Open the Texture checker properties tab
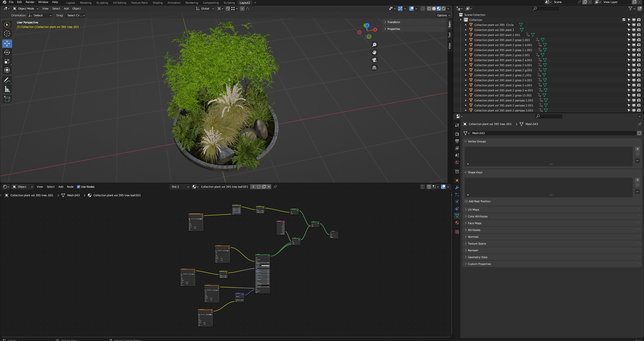The image size is (644, 341). [x=457, y=232]
